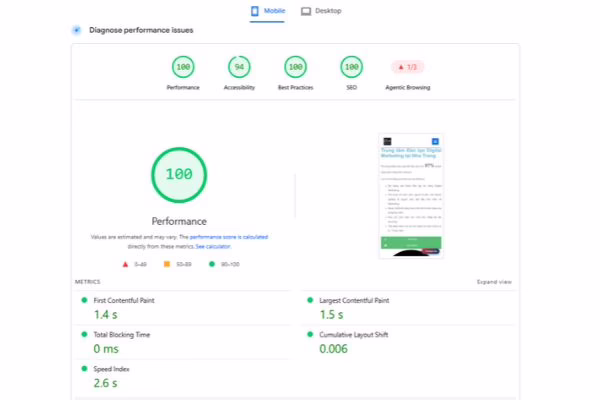Open the Agentic Browsing 1/3 badge
The image size is (600, 400).
pos(408,67)
